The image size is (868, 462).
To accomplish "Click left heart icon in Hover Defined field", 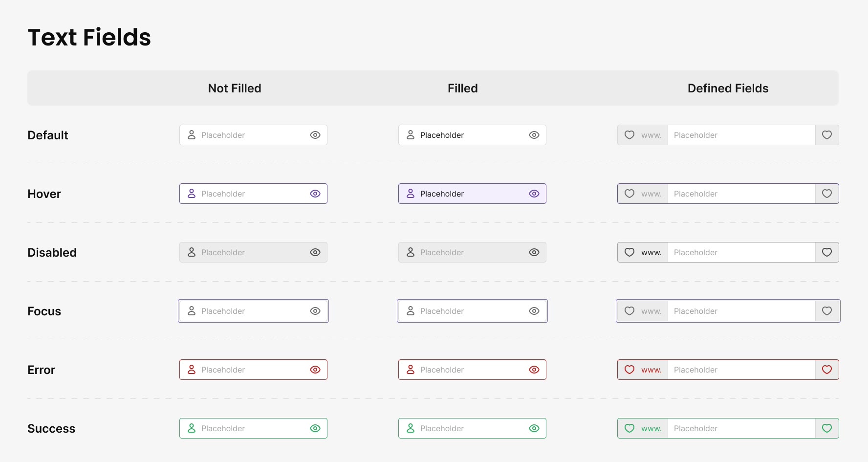I will 629,194.
